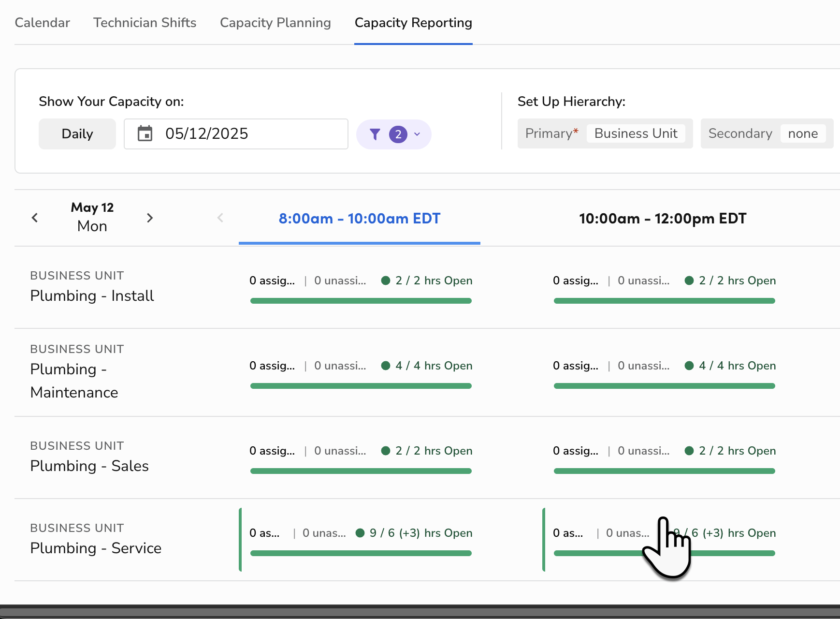Toggle the Daily view button

pos(77,134)
